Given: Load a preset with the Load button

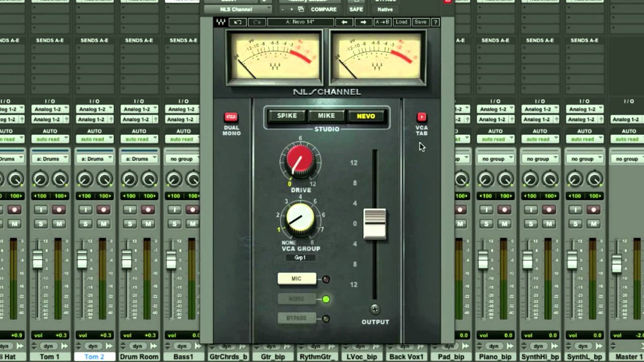Looking at the screenshot, I should pyautogui.click(x=401, y=22).
